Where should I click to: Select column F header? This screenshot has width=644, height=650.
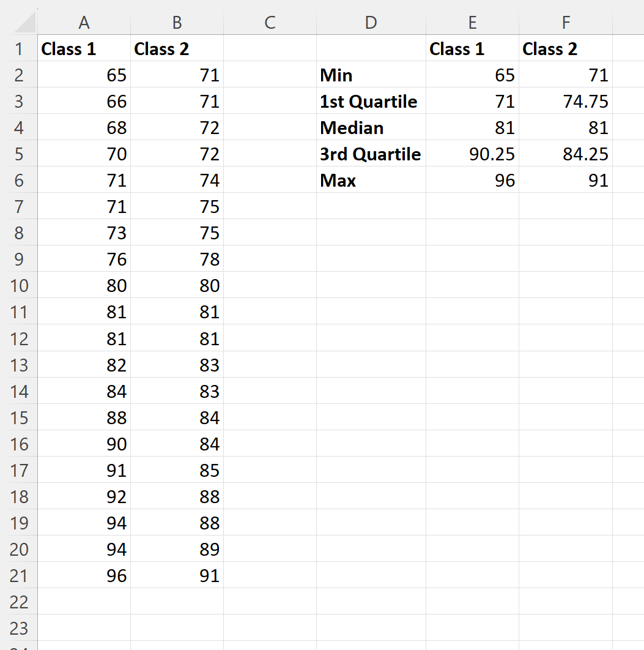[566, 23]
